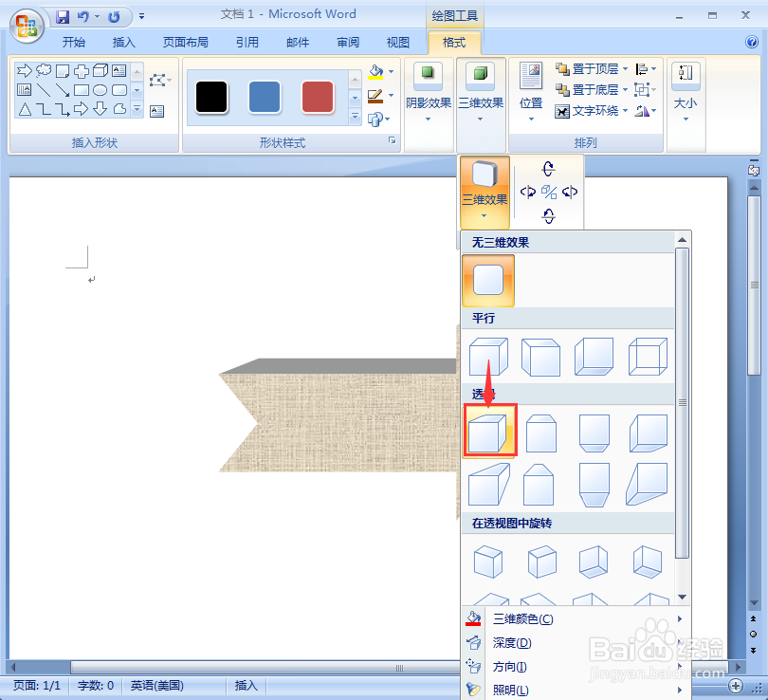Tilt the shape down
This screenshot has width=768, height=700.
click(549, 215)
